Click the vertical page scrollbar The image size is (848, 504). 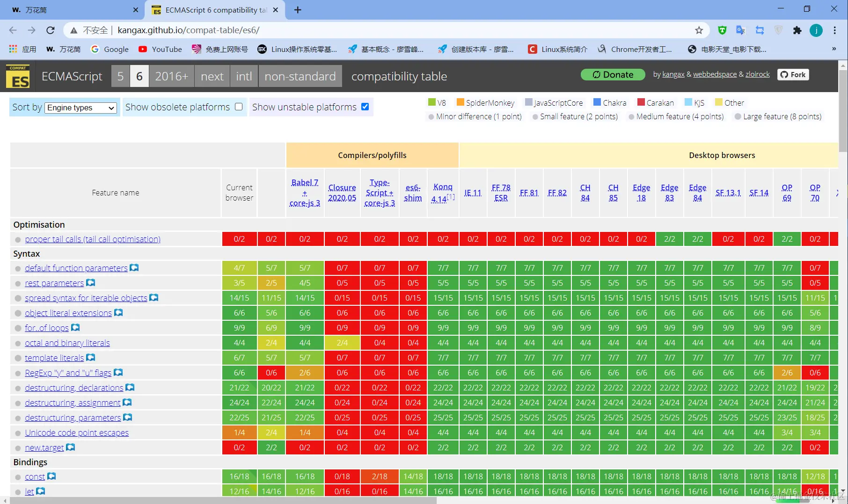click(843, 111)
